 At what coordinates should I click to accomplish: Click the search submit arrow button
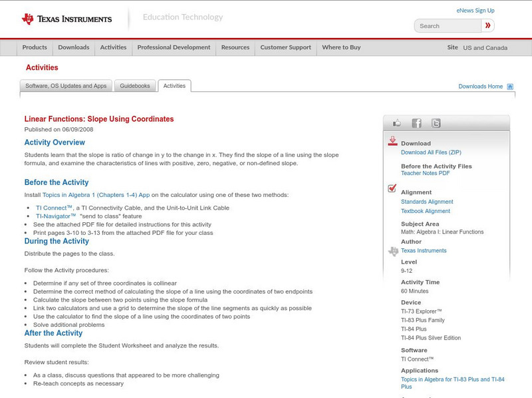tap(487, 25)
